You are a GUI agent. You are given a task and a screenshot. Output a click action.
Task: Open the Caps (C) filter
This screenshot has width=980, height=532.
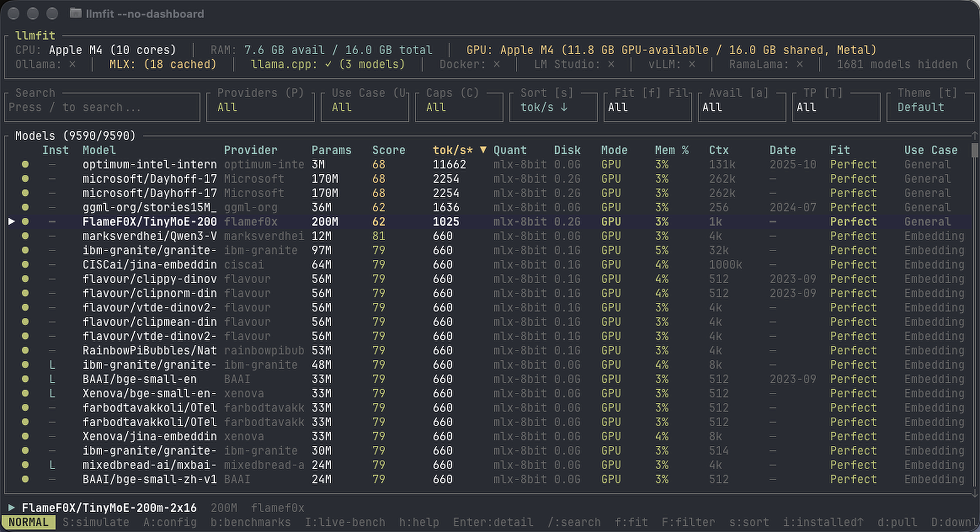tap(459, 107)
